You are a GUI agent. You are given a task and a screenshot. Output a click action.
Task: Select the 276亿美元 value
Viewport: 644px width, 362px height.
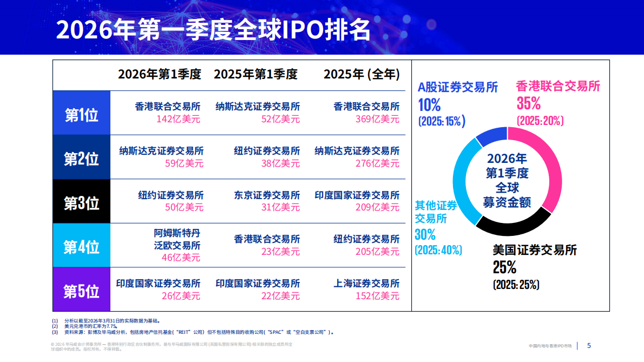coord(377,163)
